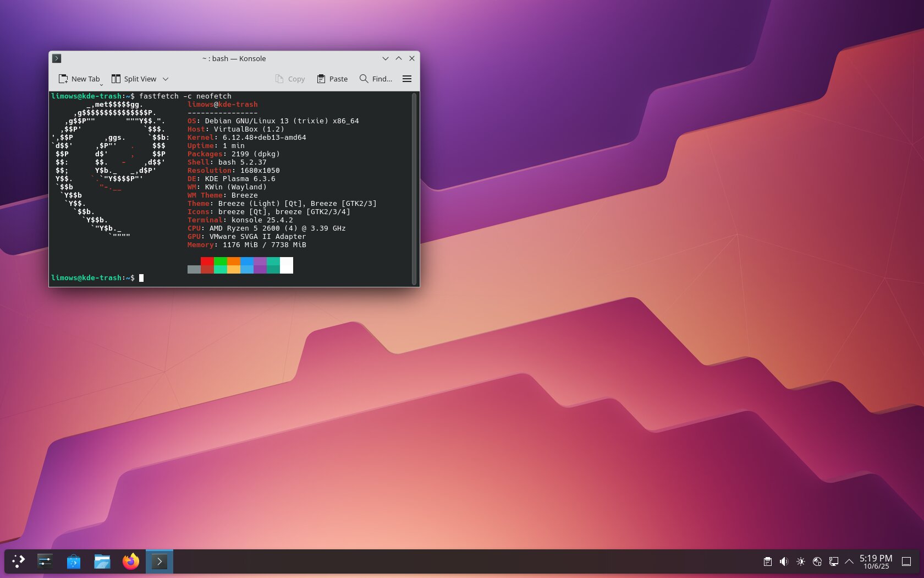Expand the Split View dropdown arrow
Screen dimensions: 924x578
pyautogui.click(x=166, y=79)
